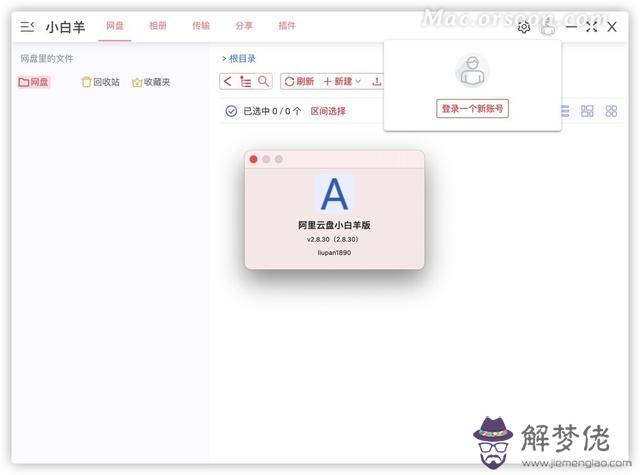Open the 相册 tab

[158, 26]
